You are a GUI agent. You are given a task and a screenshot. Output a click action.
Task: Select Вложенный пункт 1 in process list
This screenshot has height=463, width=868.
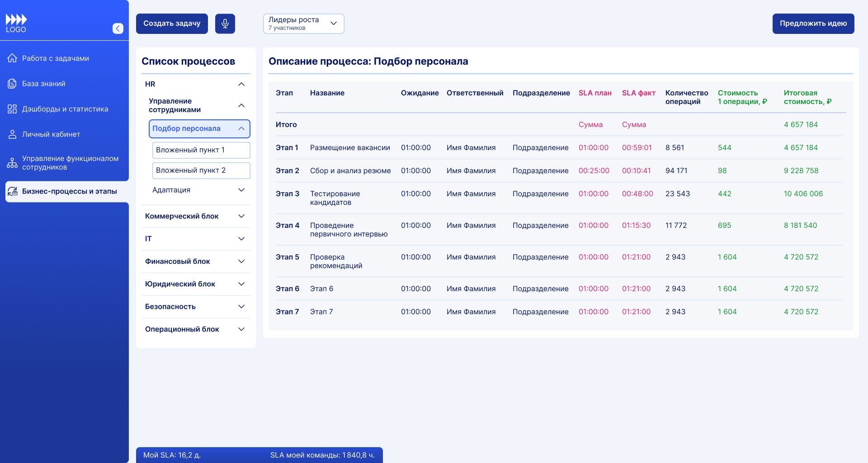click(x=201, y=150)
